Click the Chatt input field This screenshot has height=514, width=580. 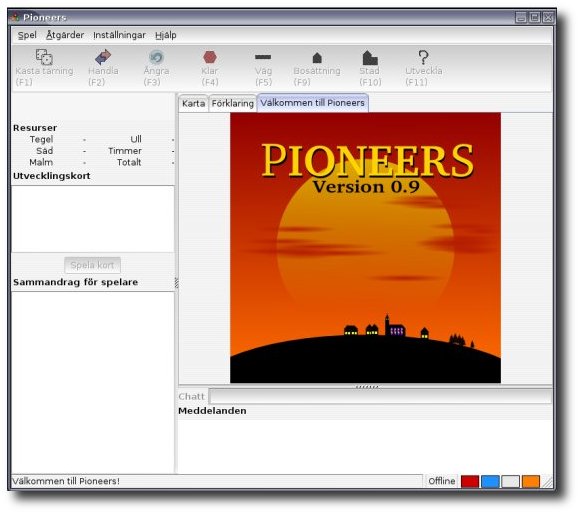380,396
